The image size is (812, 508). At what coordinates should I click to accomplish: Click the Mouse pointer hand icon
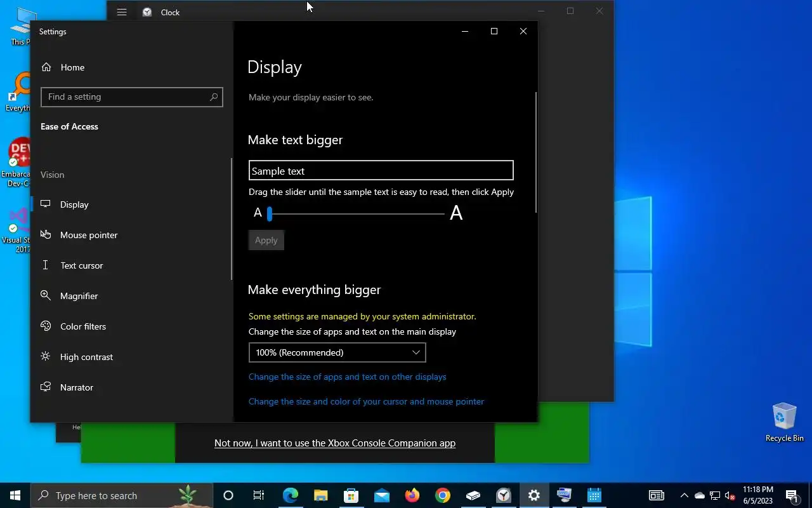pos(46,234)
